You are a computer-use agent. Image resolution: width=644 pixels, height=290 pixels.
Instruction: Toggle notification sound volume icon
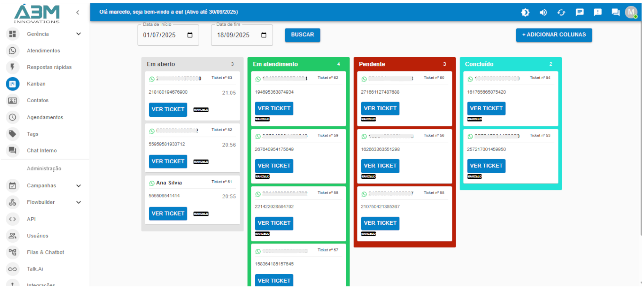pos(543,12)
